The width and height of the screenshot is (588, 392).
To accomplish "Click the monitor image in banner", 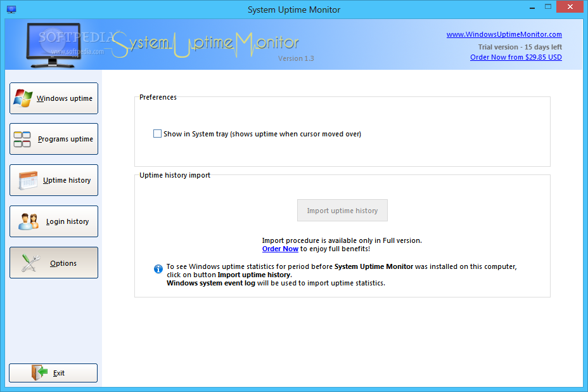I will click(x=53, y=46).
